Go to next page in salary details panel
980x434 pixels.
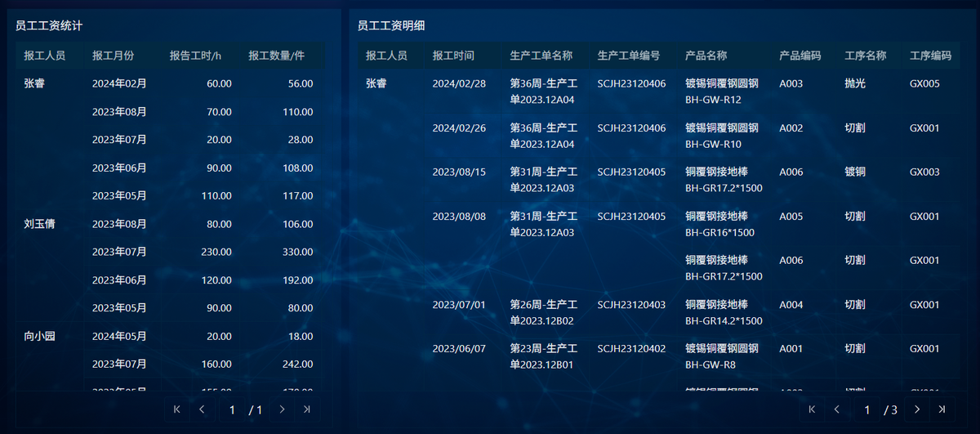[917, 409]
